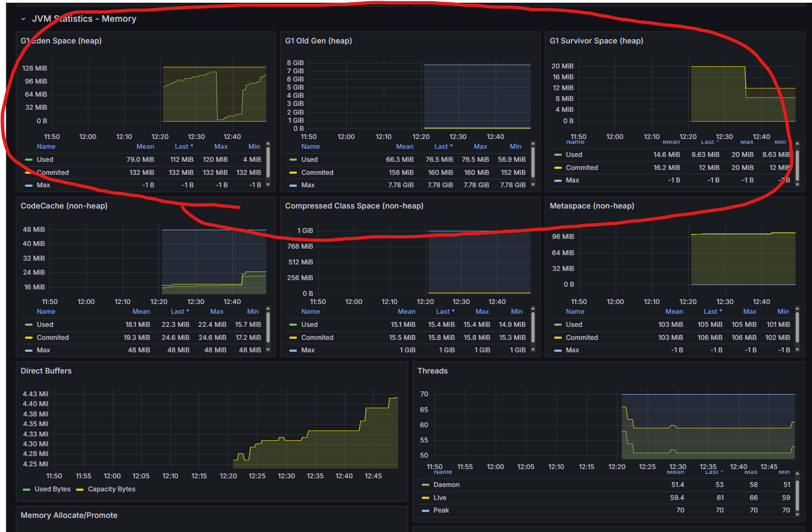This screenshot has width=812, height=532.
Task: Click the Used Bytes legend color marker
Action: (27, 489)
